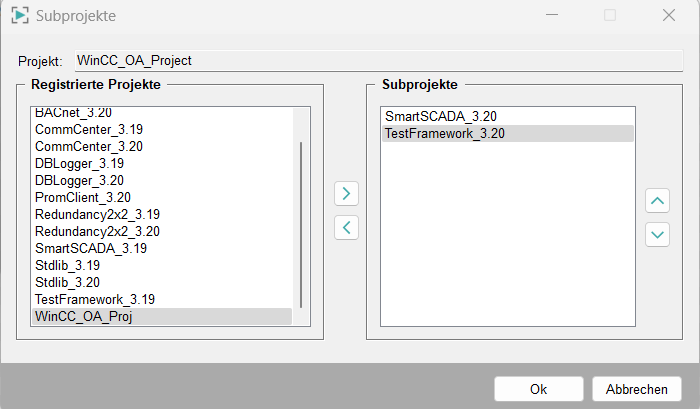
Task: Close the Subprojekte dialog window
Action: [669, 15]
